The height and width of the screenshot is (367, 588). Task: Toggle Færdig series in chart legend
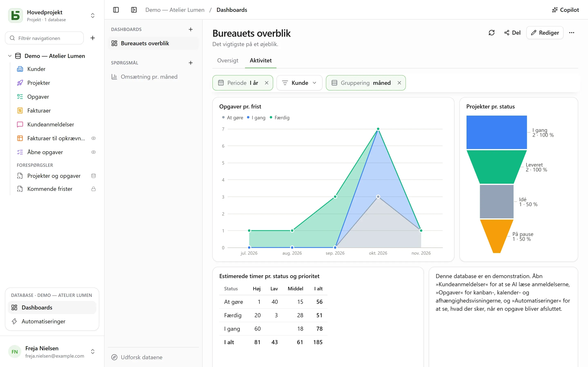coord(280,117)
